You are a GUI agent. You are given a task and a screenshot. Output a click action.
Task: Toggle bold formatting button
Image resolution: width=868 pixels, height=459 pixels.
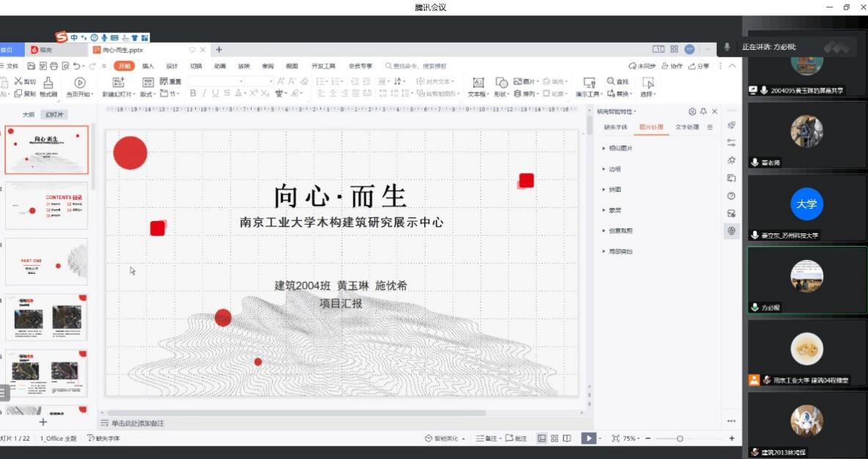(x=193, y=93)
